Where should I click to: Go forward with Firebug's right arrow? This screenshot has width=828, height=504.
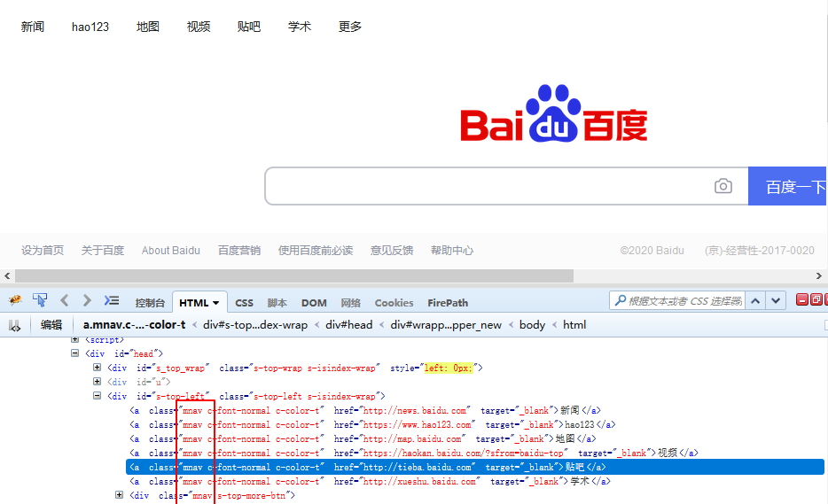tap(87, 301)
